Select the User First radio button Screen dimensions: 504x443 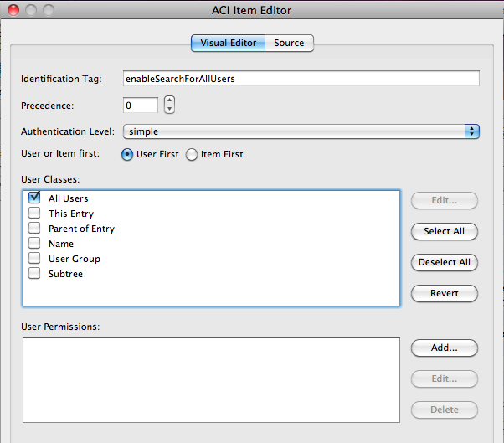pyautogui.click(x=128, y=154)
